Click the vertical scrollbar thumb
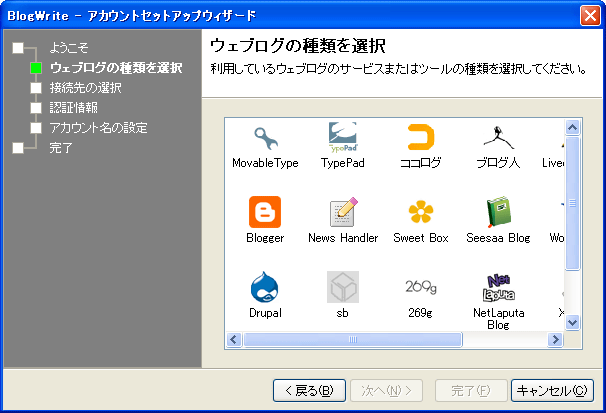The height and width of the screenshot is (413, 606). 572,203
